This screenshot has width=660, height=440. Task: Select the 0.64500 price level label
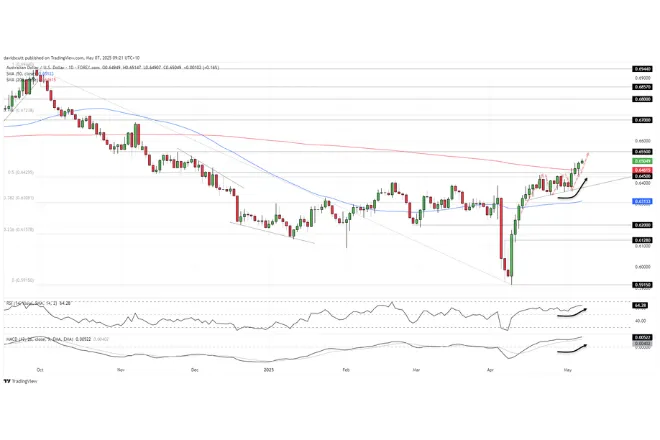tap(642, 176)
